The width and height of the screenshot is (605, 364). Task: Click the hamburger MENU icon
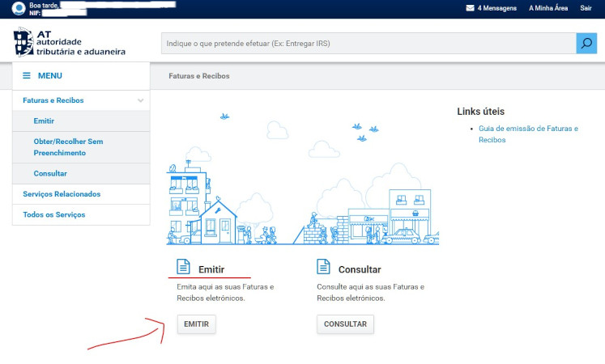coord(26,76)
